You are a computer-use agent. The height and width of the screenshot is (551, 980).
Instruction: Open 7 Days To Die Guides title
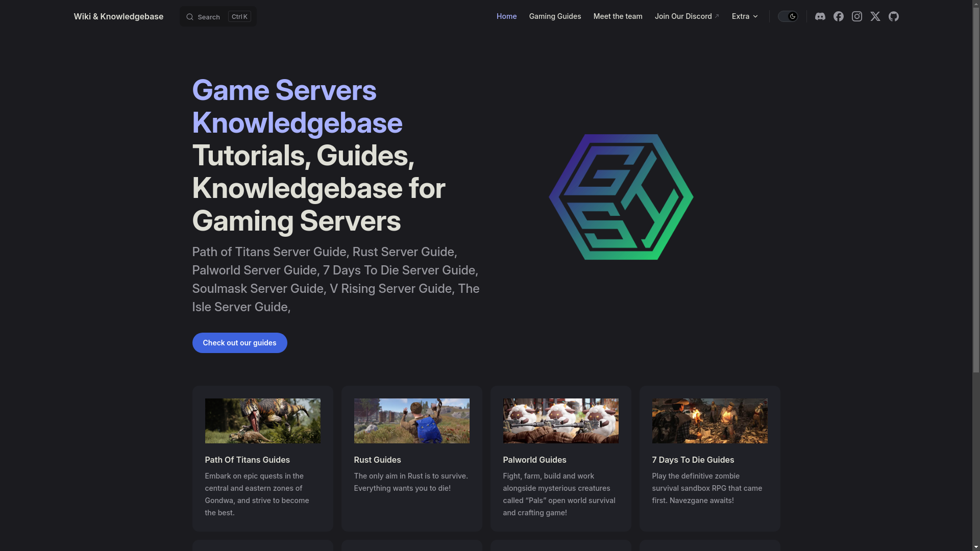693,460
